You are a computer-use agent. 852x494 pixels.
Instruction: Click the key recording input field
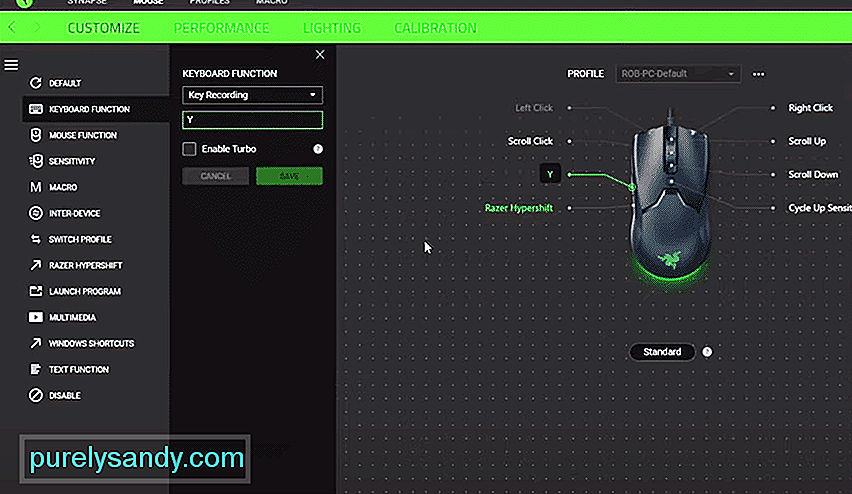coord(253,120)
